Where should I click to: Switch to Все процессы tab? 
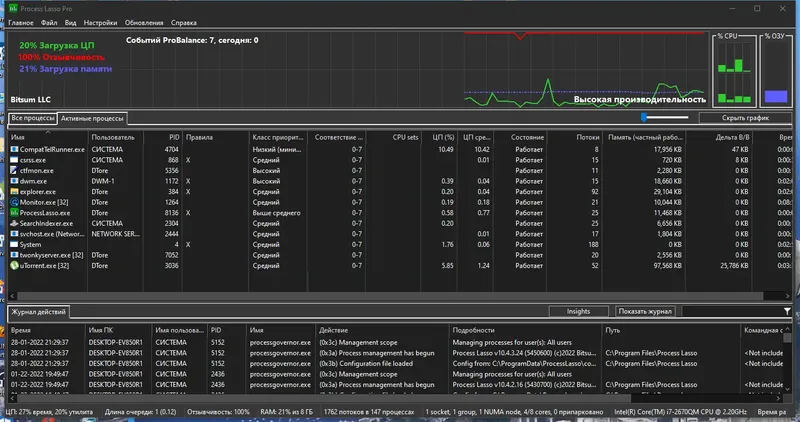pos(33,118)
